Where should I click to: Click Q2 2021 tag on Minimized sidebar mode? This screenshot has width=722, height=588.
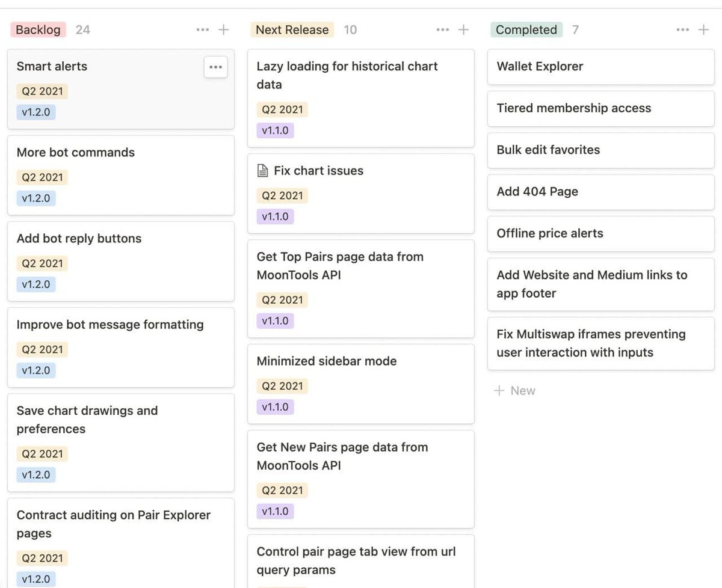click(282, 386)
